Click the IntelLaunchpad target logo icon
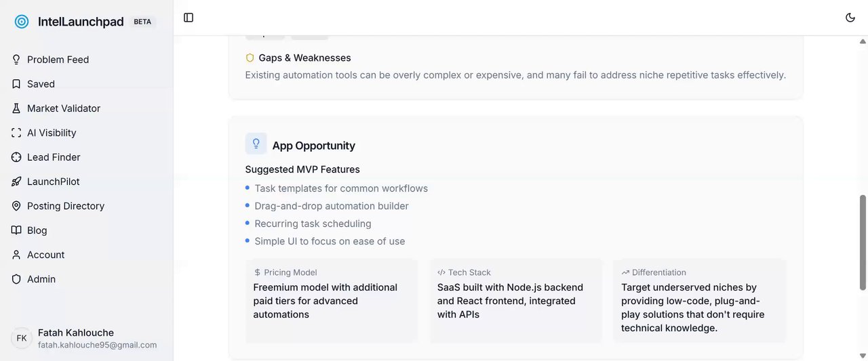The height and width of the screenshot is (361, 868). 22,22
